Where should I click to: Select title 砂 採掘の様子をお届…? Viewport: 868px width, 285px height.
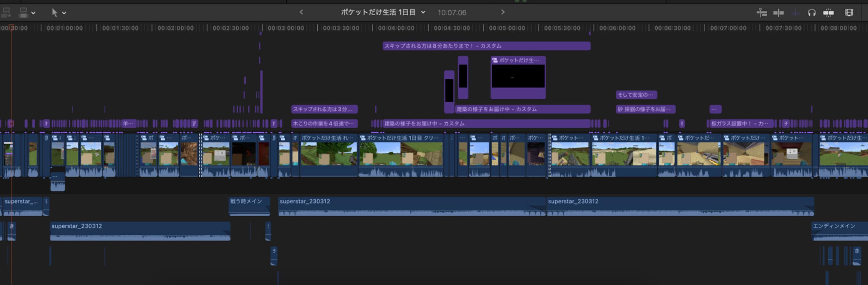click(x=646, y=109)
